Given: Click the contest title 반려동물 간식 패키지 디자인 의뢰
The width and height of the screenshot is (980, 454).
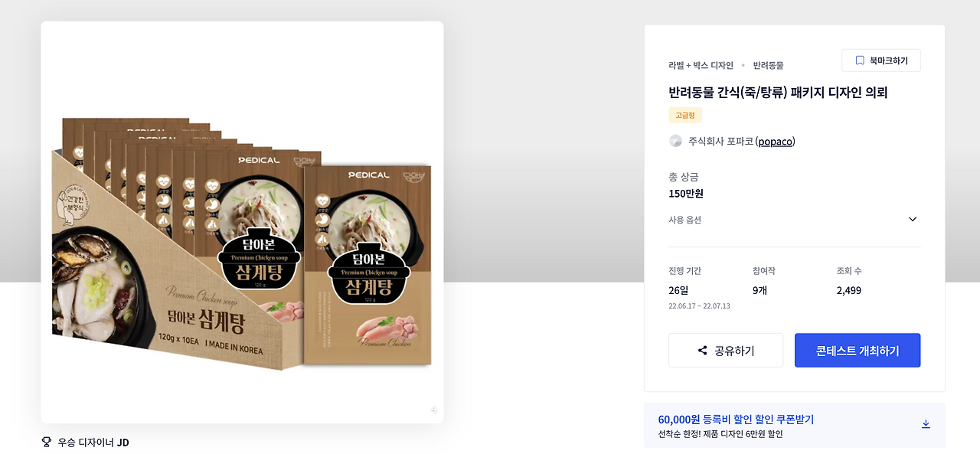Looking at the screenshot, I should click(778, 93).
